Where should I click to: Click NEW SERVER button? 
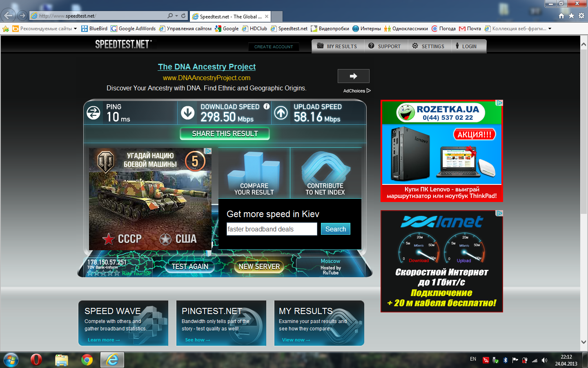(259, 267)
